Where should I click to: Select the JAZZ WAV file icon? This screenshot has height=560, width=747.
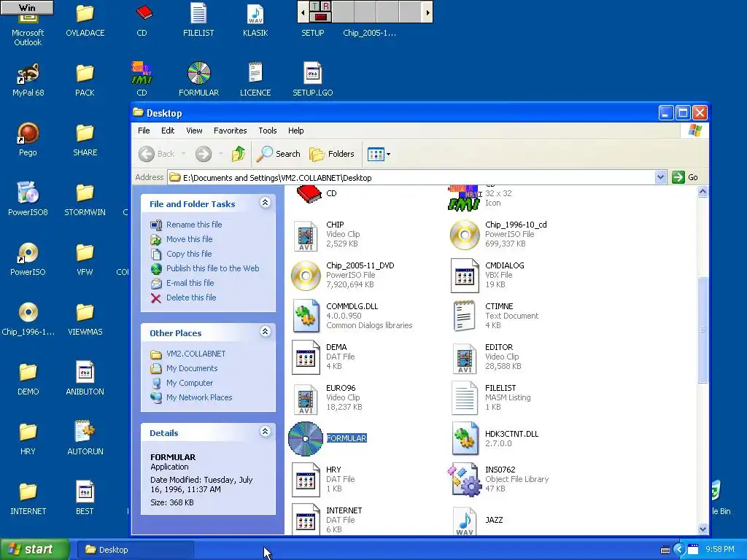(x=465, y=521)
